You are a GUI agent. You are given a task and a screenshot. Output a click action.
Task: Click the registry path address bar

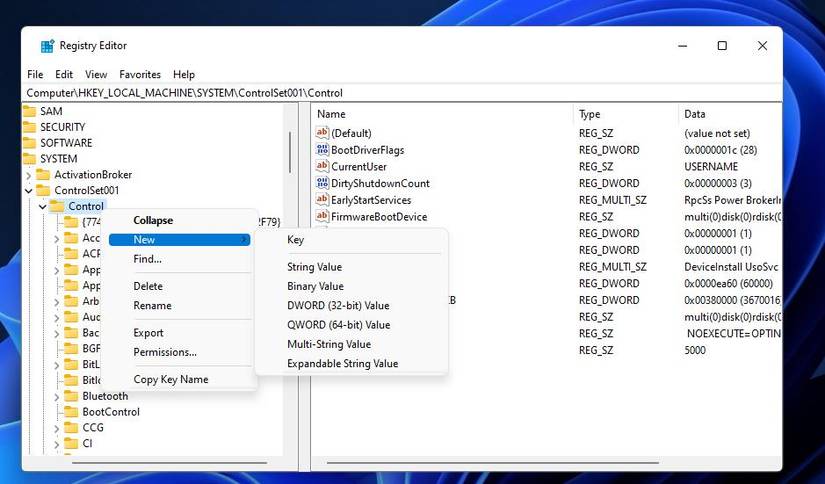(403, 93)
